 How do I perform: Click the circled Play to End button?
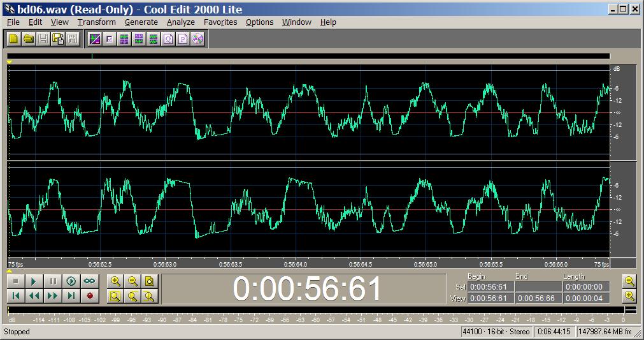71,281
